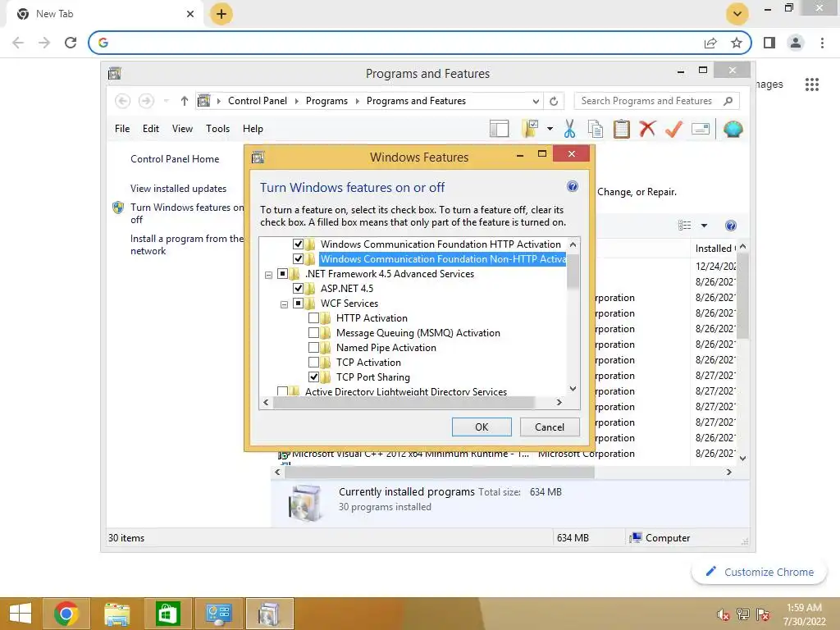Uncheck WCF HTTP Activation feature
840x630 pixels.
(x=299, y=244)
